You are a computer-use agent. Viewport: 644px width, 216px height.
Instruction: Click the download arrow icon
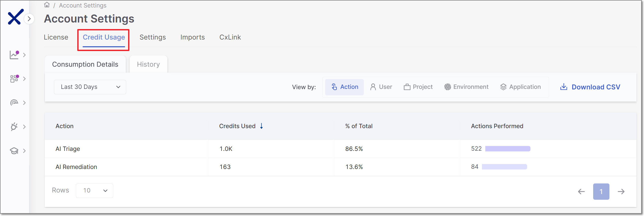click(x=564, y=87)
